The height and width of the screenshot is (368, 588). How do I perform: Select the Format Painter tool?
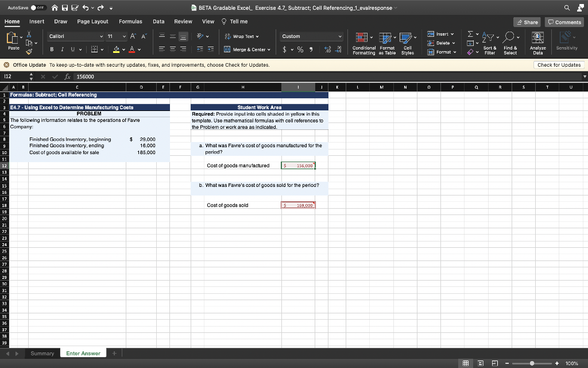click(28, 51)
